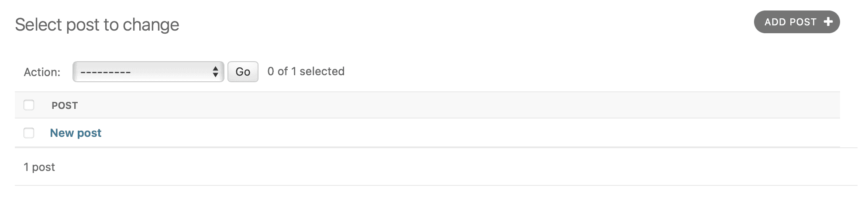Click the 'Select post to change' heading
This screenshot has height=202, width=868.
click(x=97, y=25)
